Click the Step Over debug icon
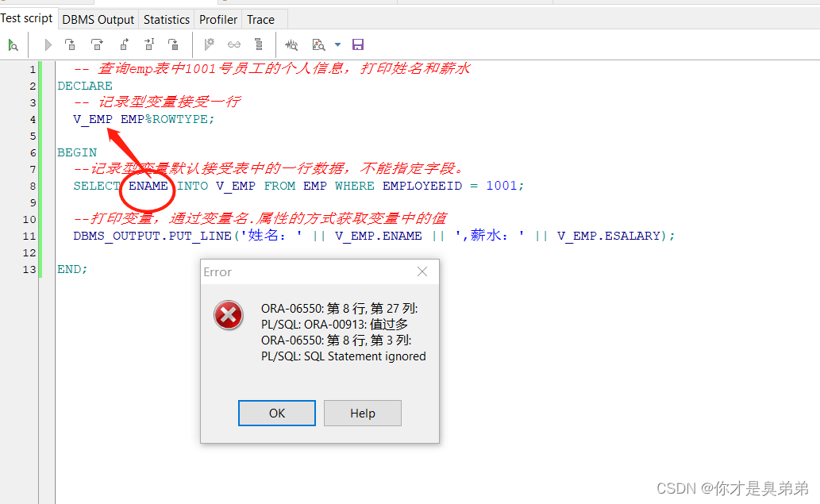The image size is (820, 504). point(97,45)
